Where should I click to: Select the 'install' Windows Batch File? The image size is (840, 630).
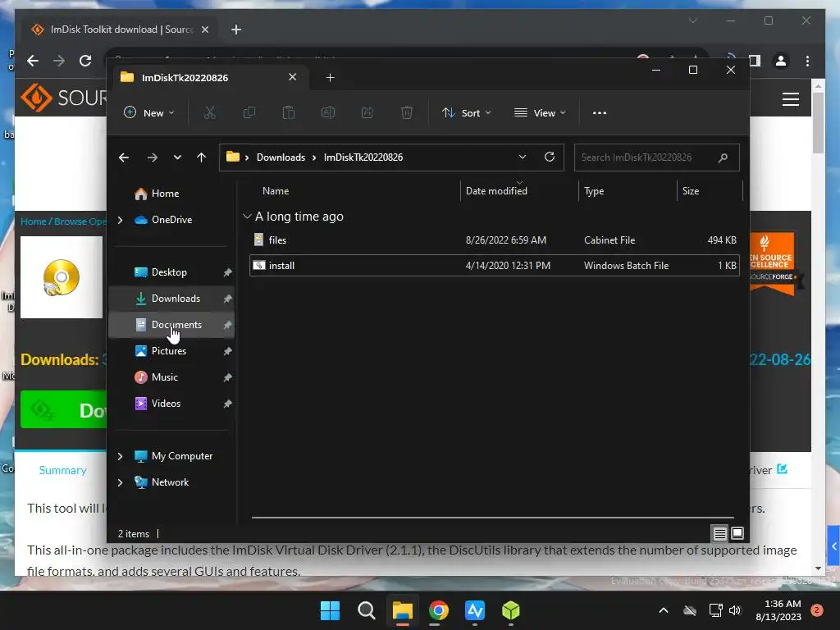point(495,266)
